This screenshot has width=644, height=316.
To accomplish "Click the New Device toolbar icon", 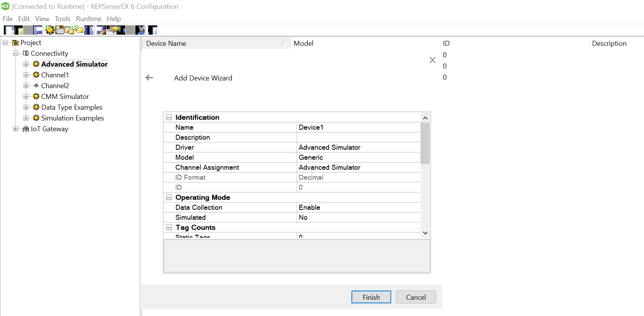I will pyautogui.click(x=60, y=30).
